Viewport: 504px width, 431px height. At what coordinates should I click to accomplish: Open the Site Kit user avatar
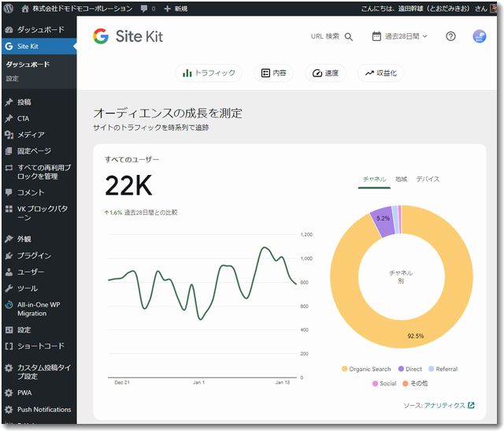[x=480, y=36]
